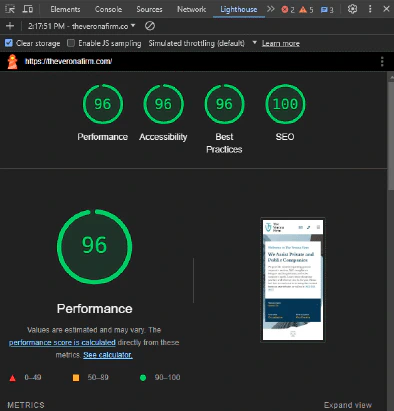Switch to the Network tab
Image resolution: width=394 pixels, height=411 pixels.
click(191, 9)
